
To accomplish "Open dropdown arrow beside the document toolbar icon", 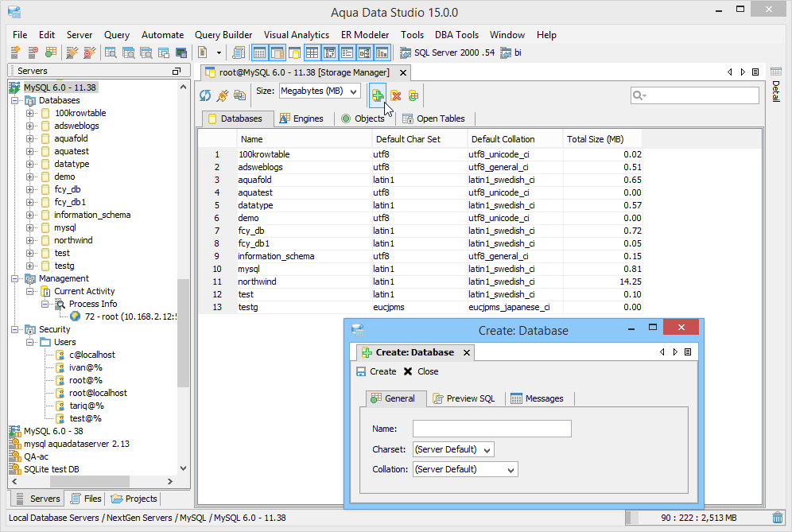I will coord(219,52).
